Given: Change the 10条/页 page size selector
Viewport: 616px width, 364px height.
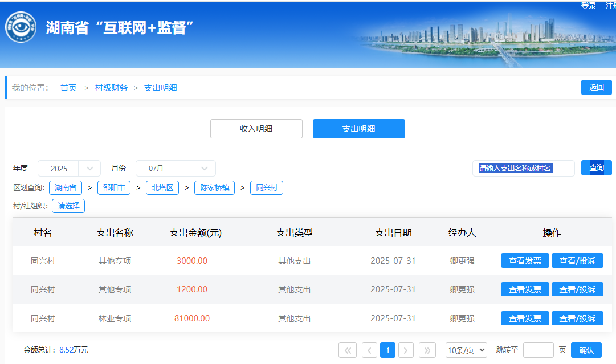Looking at the screenshot, I should coord(466,350).
